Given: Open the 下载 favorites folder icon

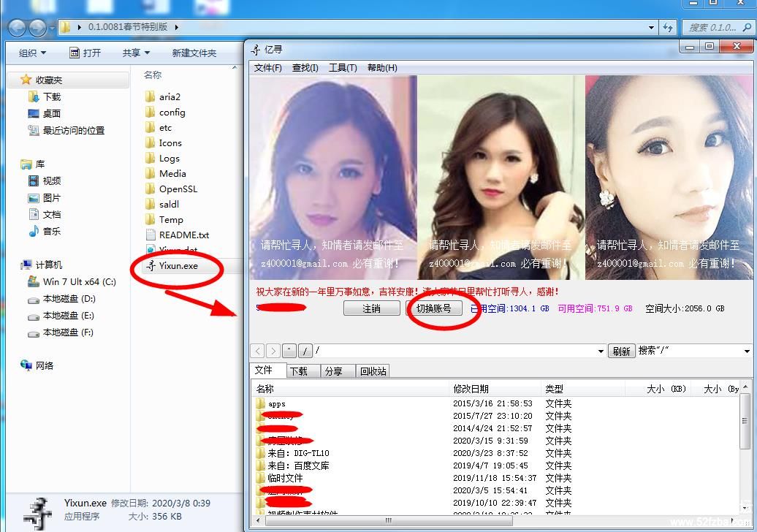Looking at the screenshot, I should point(34,96).
